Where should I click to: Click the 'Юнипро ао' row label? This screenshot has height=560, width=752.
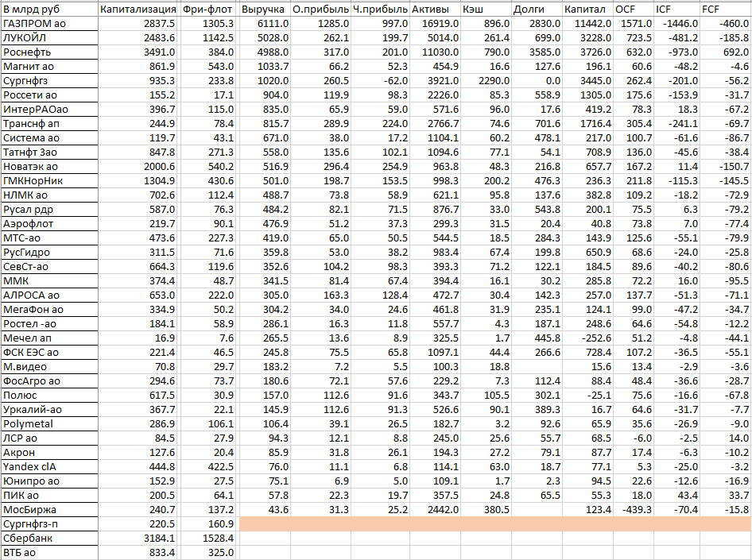pos(49,481)
